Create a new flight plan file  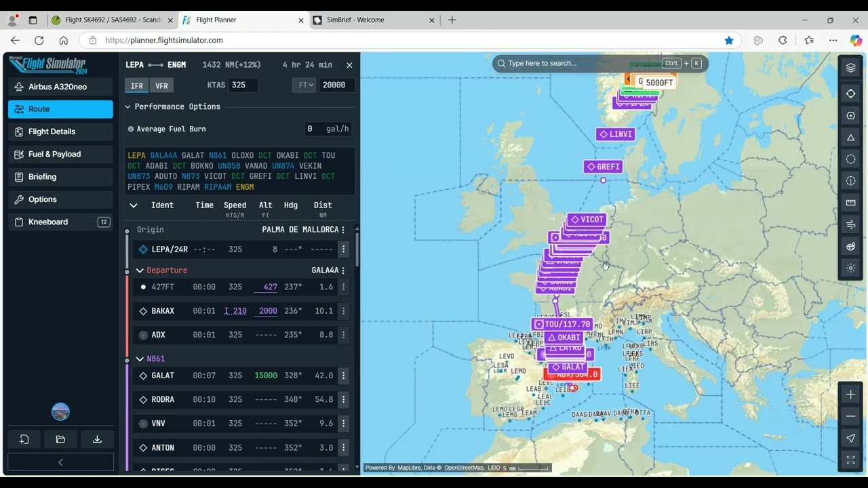[x=24, y=439]
